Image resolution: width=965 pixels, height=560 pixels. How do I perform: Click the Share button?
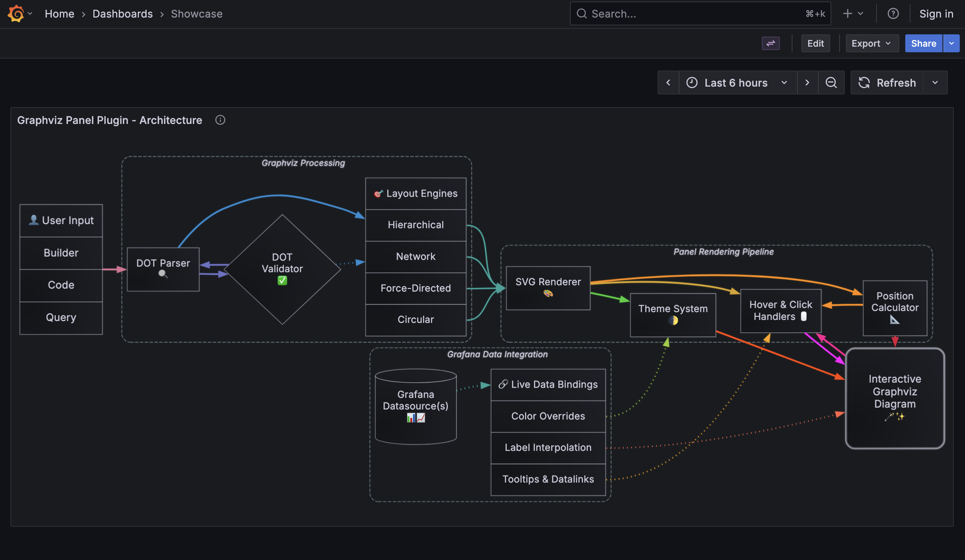click(923, 43)
